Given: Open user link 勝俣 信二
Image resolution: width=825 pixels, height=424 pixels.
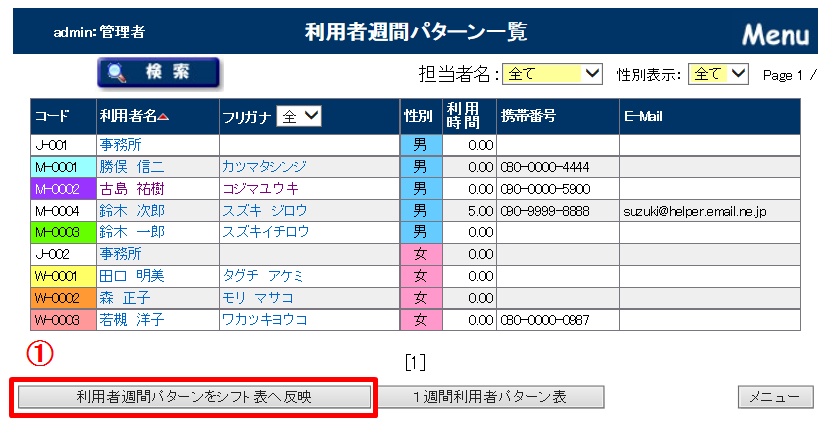Looking at the screenshot, I should coord(131,167).
